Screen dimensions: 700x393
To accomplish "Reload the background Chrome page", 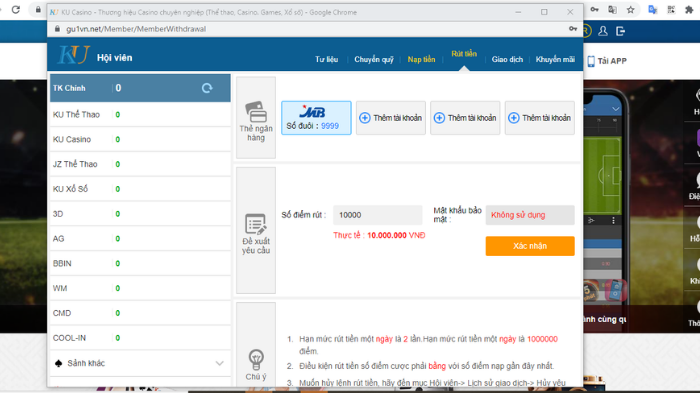I will (x=16, y=9).
